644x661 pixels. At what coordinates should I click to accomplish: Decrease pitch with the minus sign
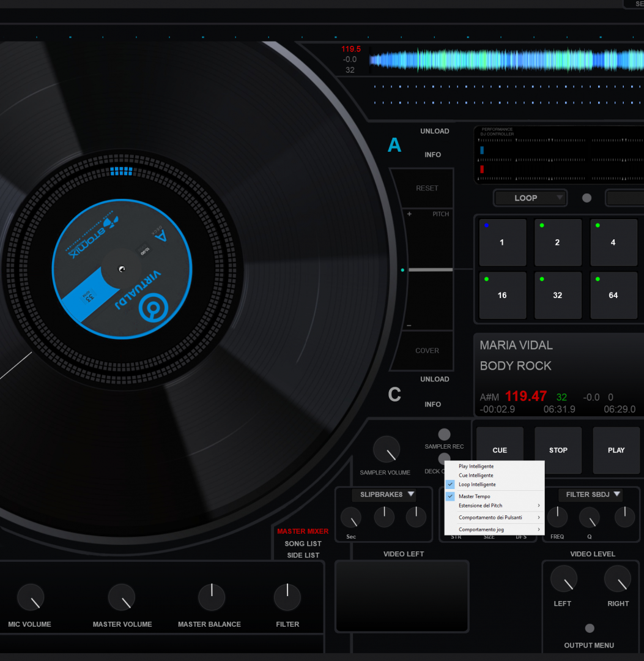click(409, 326)
